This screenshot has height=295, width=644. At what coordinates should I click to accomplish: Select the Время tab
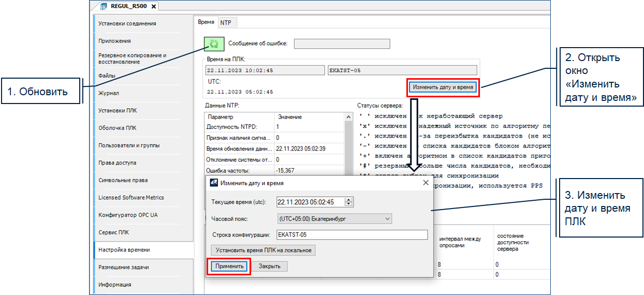tap(206, 23)
